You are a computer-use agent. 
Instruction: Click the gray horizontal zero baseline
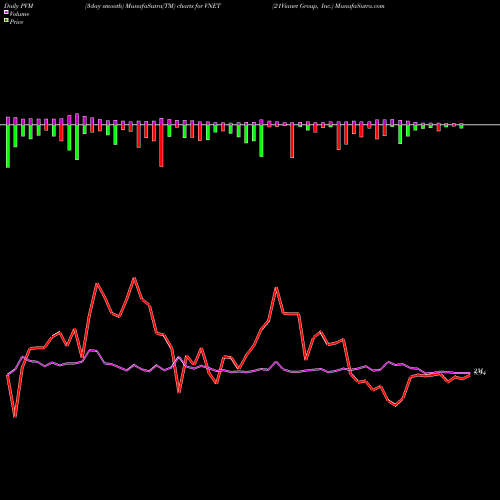tap(250, 125)
